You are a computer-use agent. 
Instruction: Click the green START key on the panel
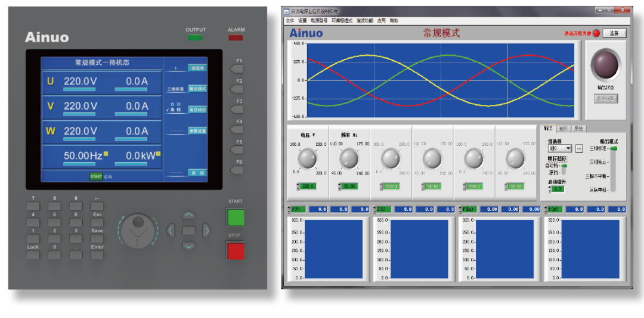(236, 217)
